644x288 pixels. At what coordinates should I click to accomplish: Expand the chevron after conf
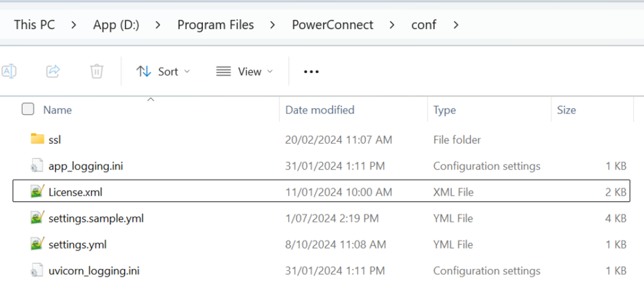(x=455, y=25)
